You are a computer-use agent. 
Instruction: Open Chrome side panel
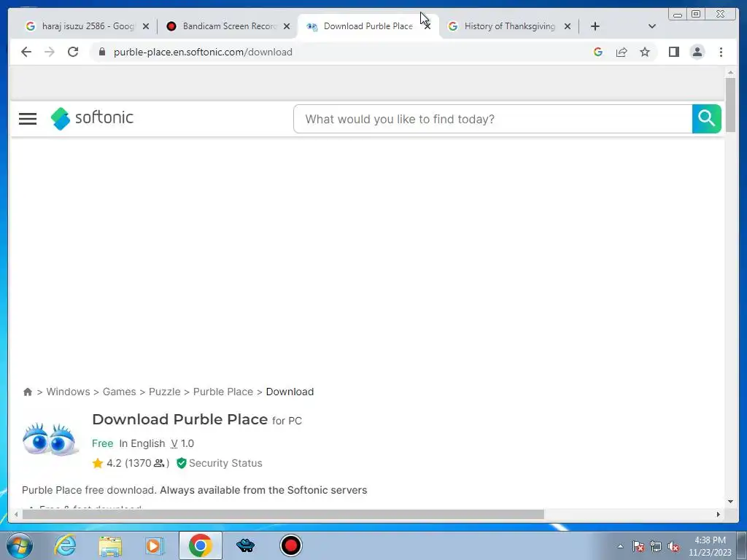673,52
